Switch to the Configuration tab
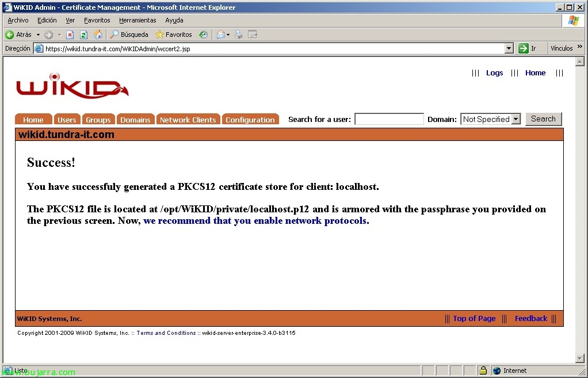The image size is (588, 378). [250, 119]
